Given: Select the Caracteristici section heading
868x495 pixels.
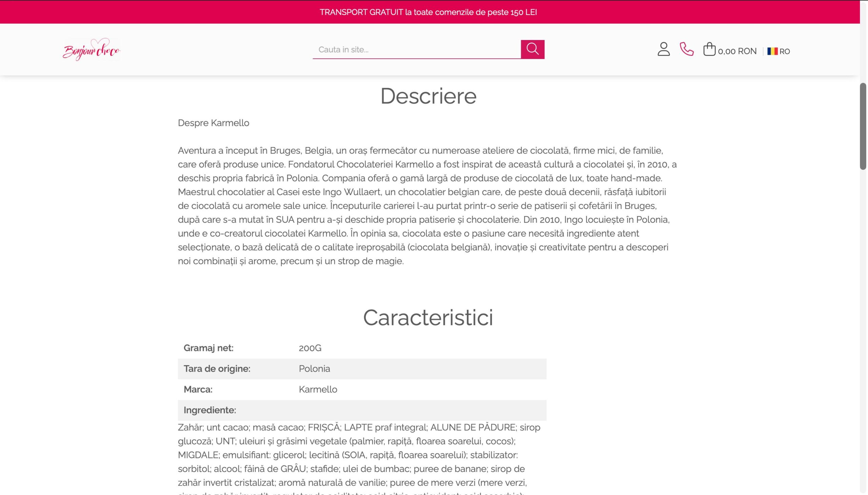Looking at the screenshot, I should pyautogui.click(x=429, y=317).
